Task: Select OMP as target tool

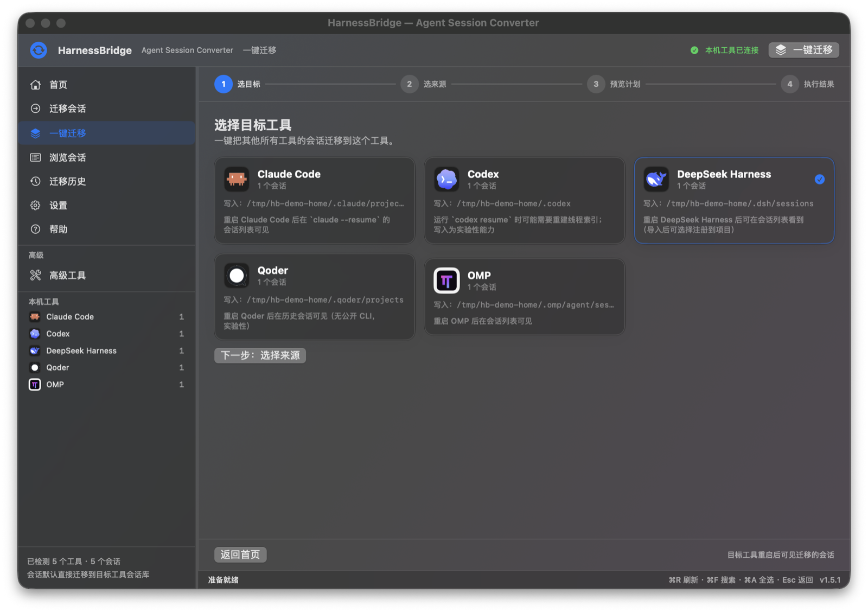Action: coord(525,297)
